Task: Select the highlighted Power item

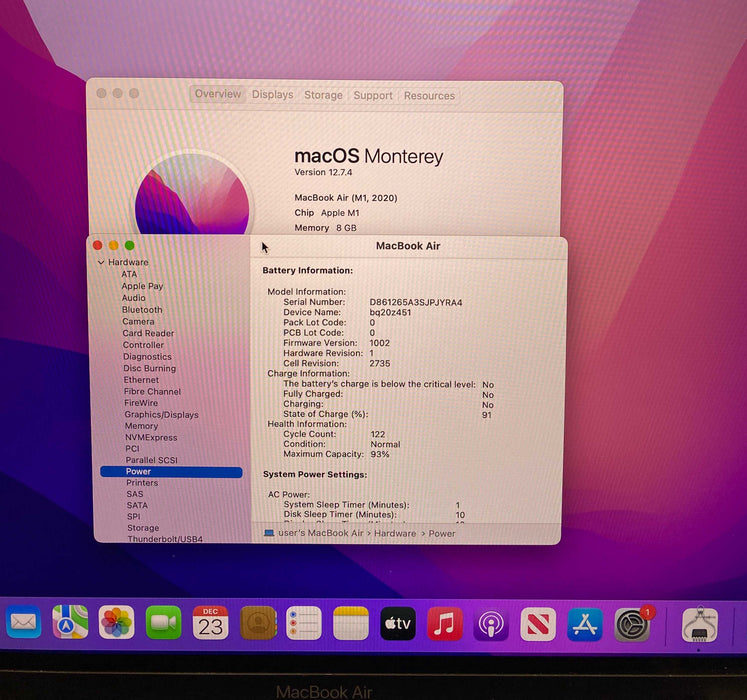Action: pyautogui.click(x=171, y=472)
